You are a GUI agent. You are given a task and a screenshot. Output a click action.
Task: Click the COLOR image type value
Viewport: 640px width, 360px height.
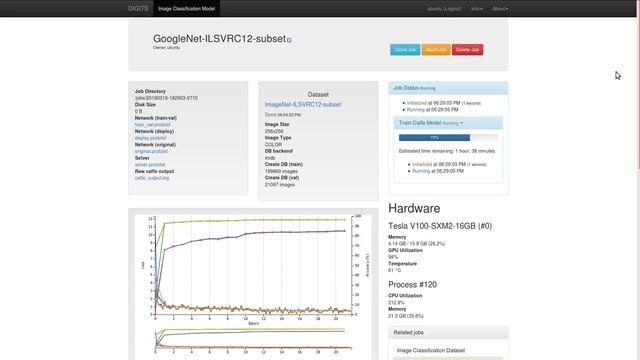point(273,144)
